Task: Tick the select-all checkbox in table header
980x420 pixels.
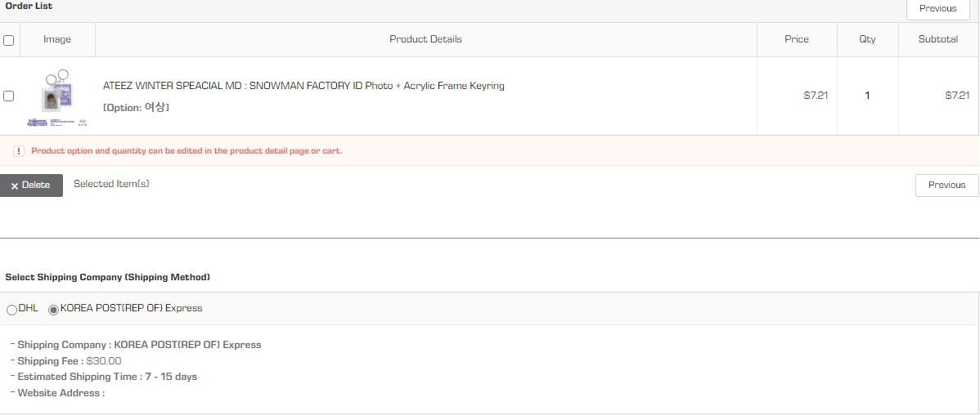Action: click(x=9, y=41)
